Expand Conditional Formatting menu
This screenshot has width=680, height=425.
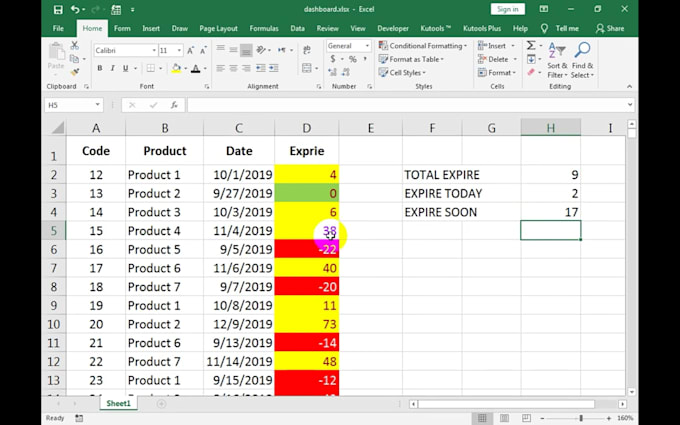coord(422,46)
